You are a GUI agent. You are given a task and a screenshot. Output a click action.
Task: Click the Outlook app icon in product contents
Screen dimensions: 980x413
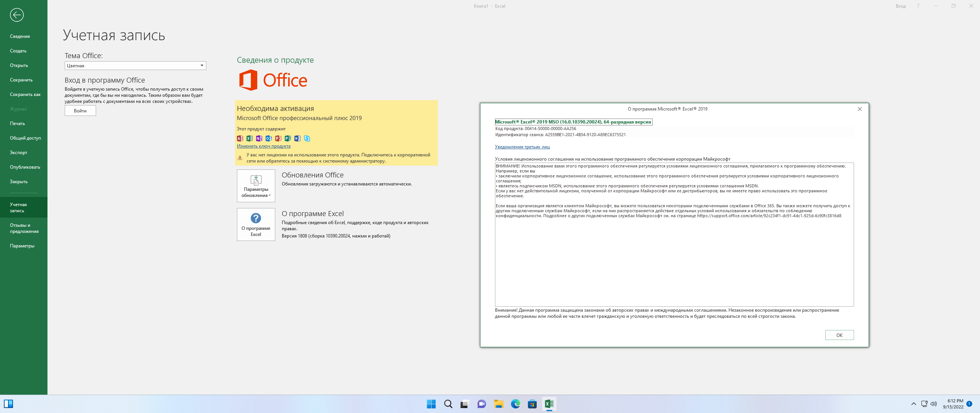click(x=269, y=138)
